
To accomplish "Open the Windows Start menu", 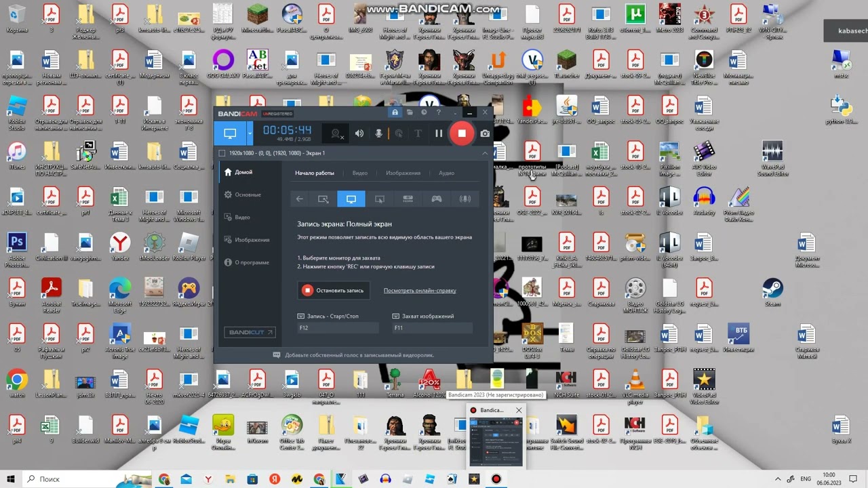I will coord(12,479).
